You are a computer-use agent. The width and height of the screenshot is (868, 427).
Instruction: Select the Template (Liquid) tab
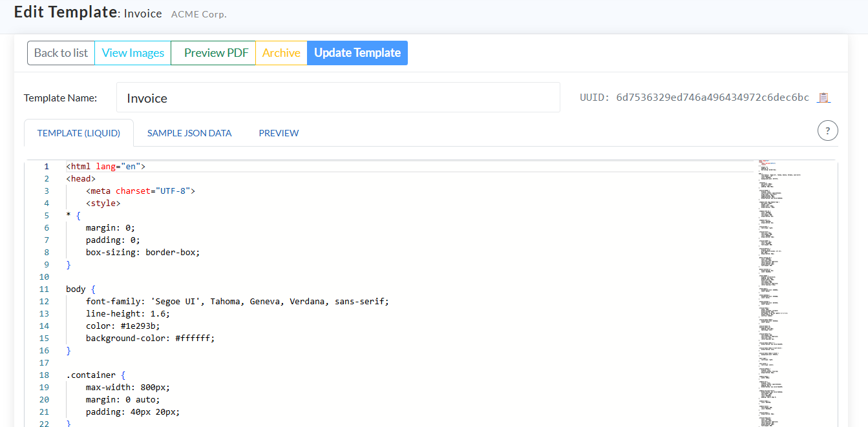79,133
